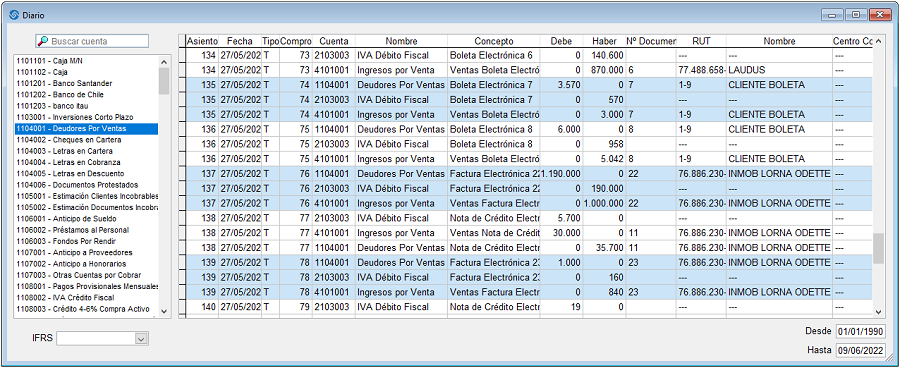Click Haber value 870.000 in asiento 134

pyautogui.click(x=604, y=69)
